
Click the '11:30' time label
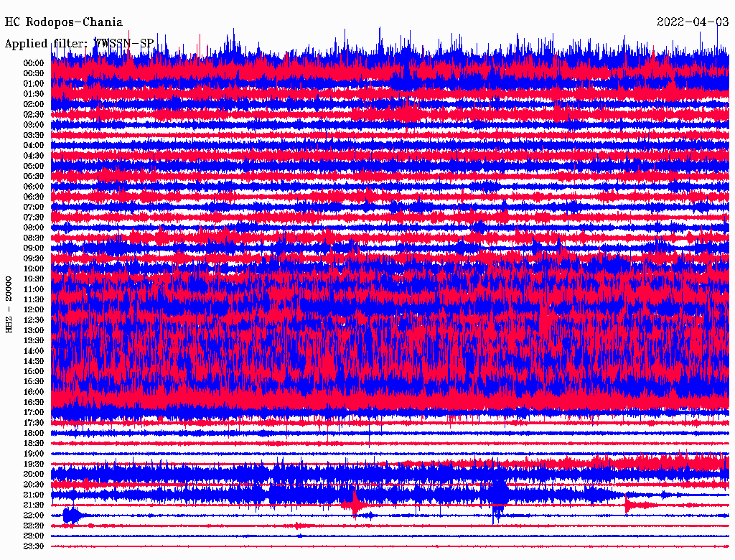tap(34, 300)
